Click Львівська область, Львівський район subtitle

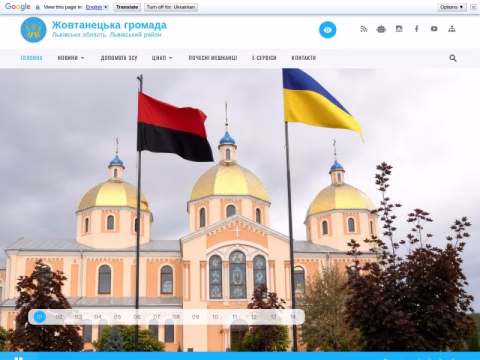pos(107,35)
